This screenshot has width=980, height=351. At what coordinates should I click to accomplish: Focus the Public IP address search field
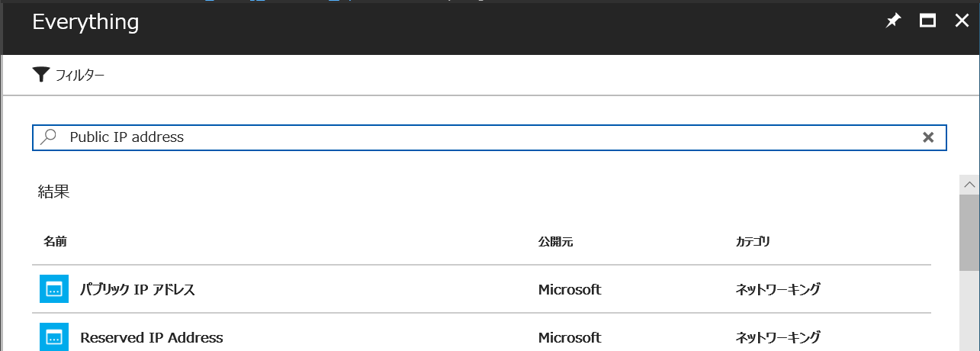point(490,137)
